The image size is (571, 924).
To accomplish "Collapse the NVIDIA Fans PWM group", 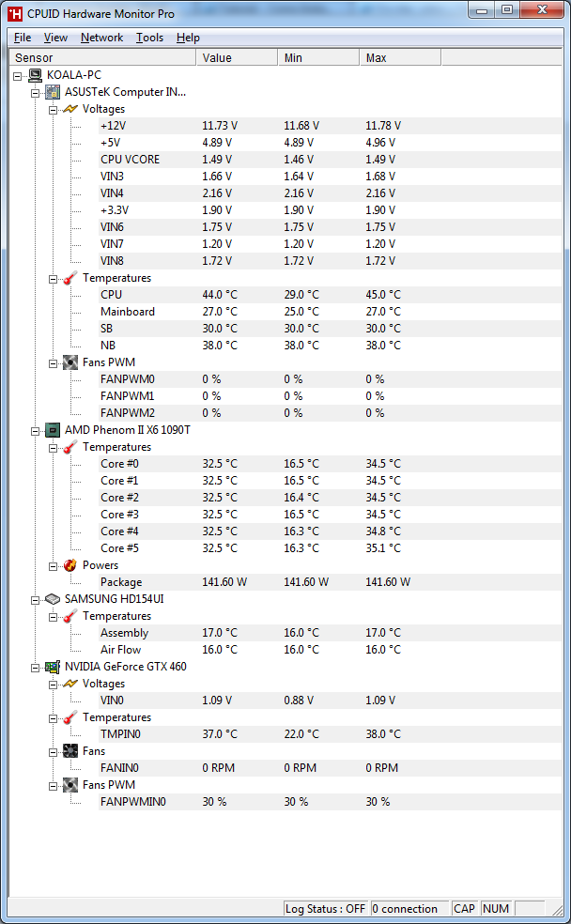I will click(x=53, y=786).
